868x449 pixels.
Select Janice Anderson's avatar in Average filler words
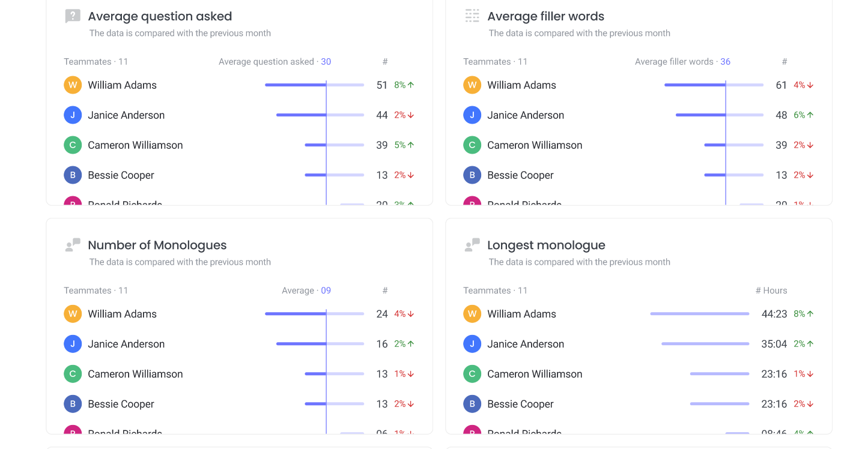472,115
